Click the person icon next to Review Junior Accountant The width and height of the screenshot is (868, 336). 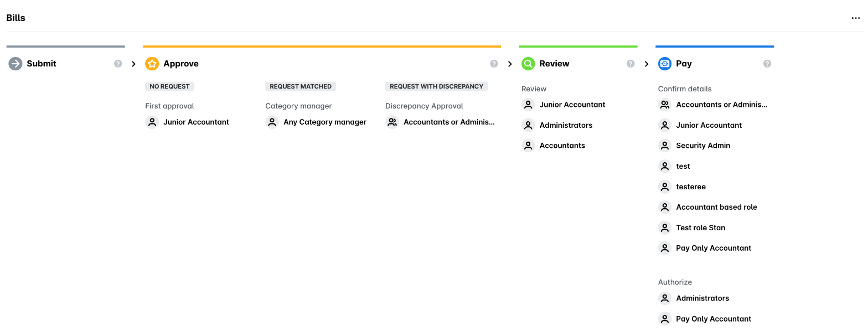click(x=528, y=105)
